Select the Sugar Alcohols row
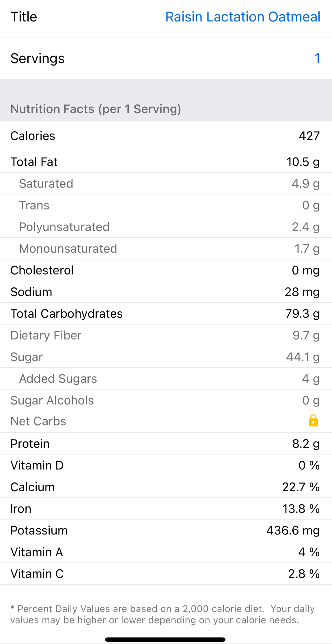The height and width of the screenshot is (644, 332). [166, 400]
